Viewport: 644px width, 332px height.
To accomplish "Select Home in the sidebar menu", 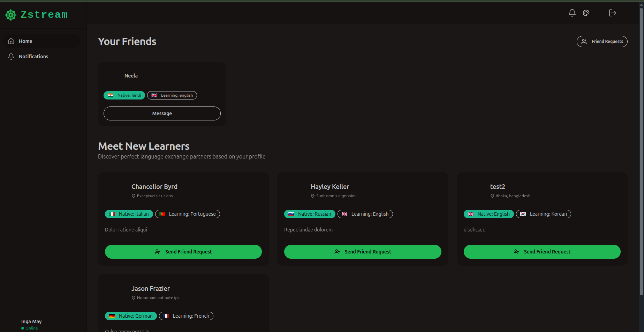I will (25, 41).
